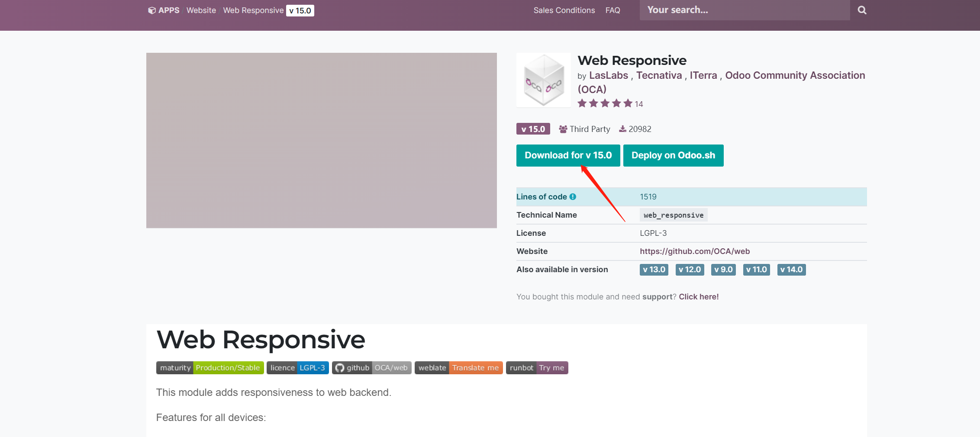
Task: Click the Lines of code label
Action: [542, 197]
